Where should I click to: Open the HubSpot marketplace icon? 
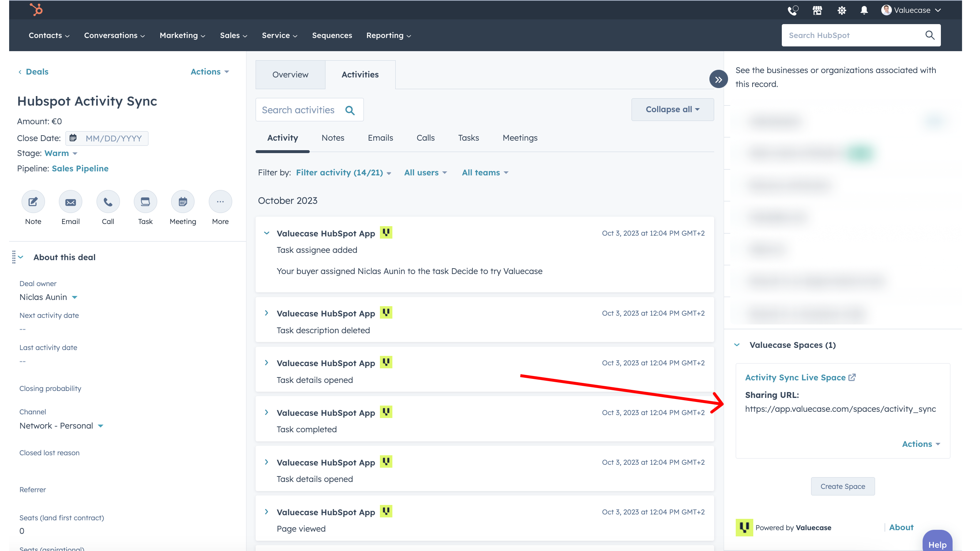(817, 10)
